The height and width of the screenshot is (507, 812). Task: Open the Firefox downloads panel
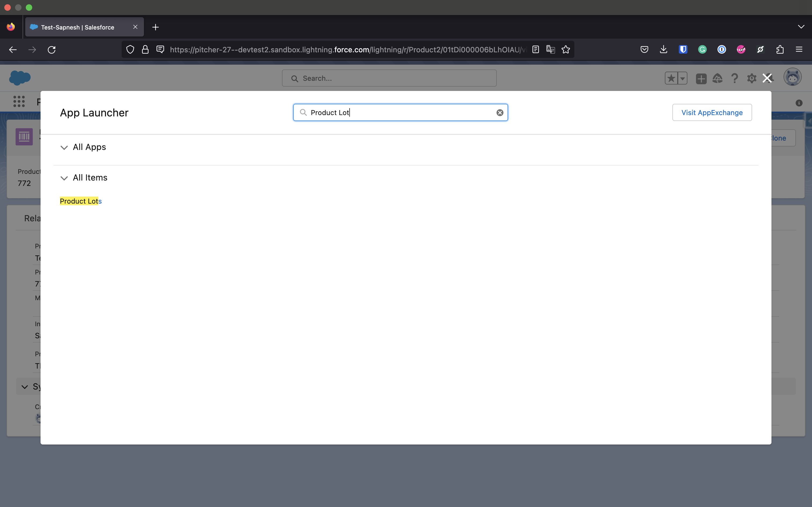[x=663, y=50]
